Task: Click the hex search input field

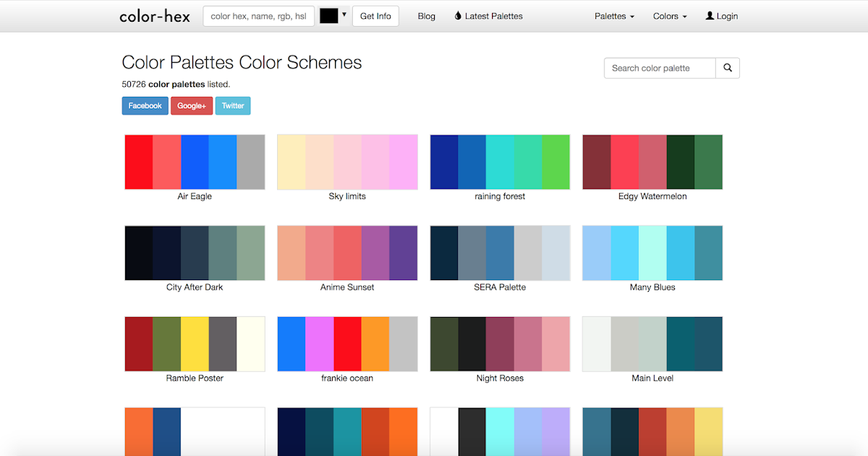Action: [258, 15]
